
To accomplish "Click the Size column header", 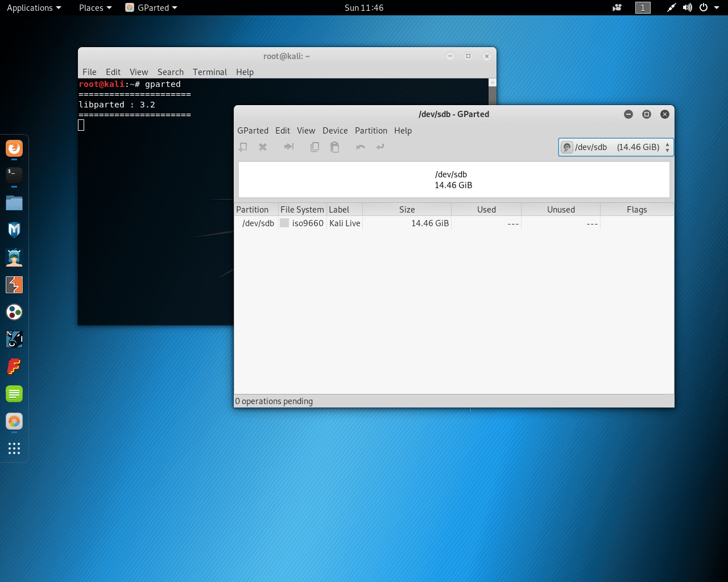I will [x=407, y=210].
